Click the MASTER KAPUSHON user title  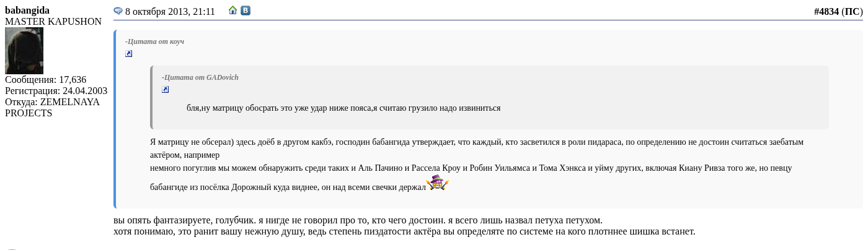coord(53,22)
